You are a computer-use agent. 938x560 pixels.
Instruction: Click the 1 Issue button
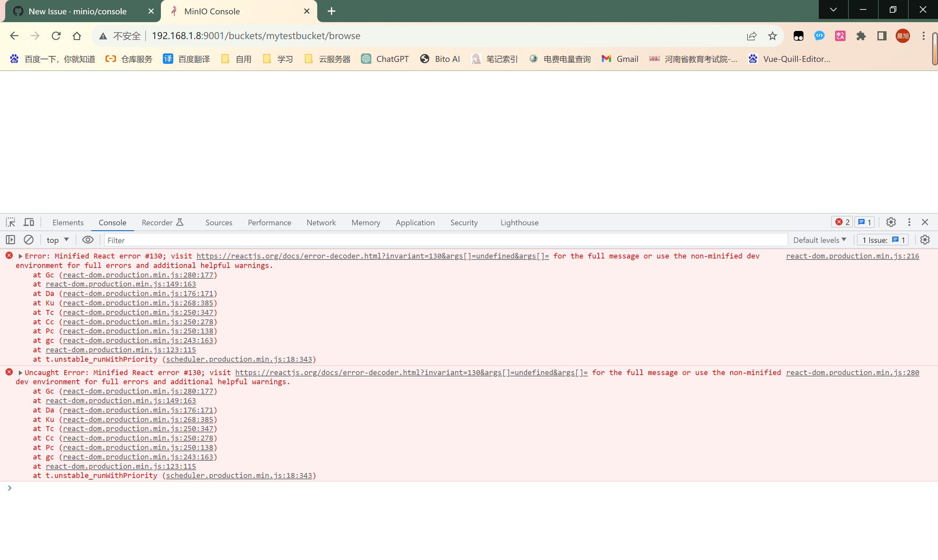pyautogui.click(x=883, y=240)
